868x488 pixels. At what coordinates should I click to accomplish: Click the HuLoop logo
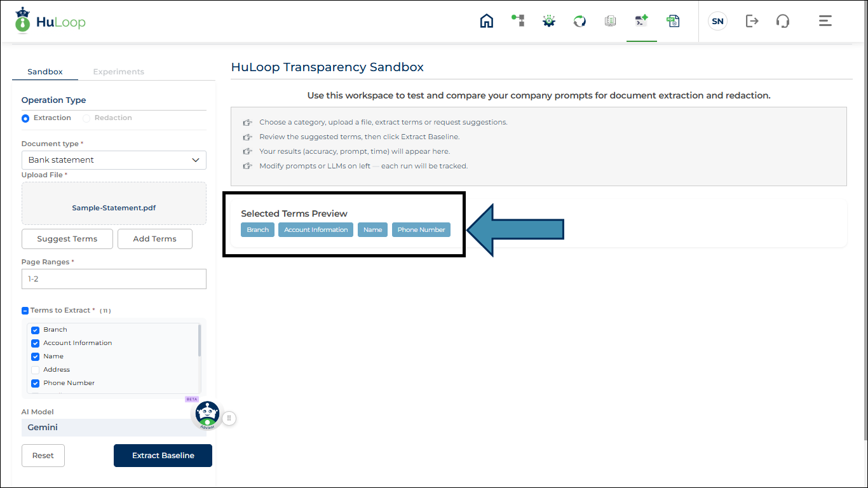(x=50, y=21)
